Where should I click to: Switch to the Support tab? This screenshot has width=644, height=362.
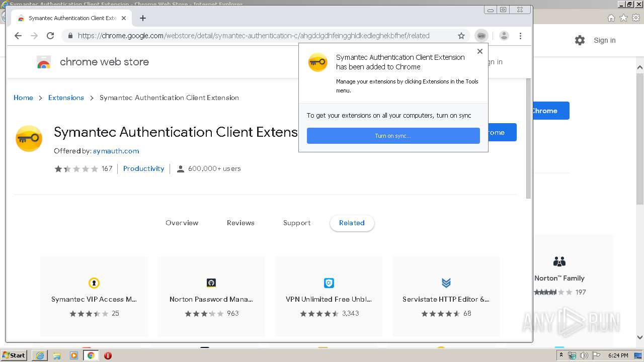[x=297, y=223]
